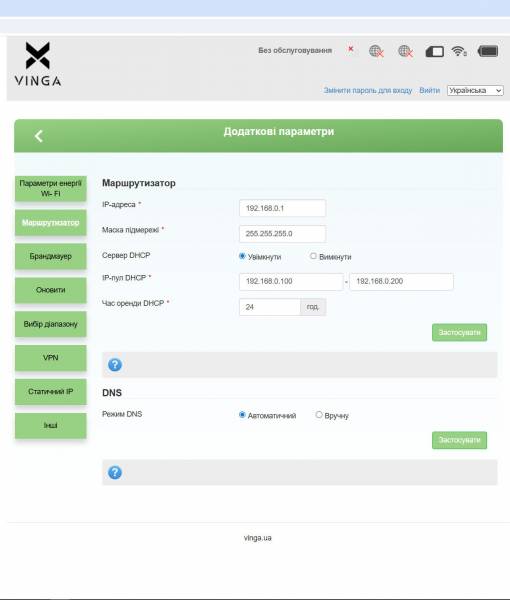Click the Wi-Fi status icon

click(x=459, y=51)
